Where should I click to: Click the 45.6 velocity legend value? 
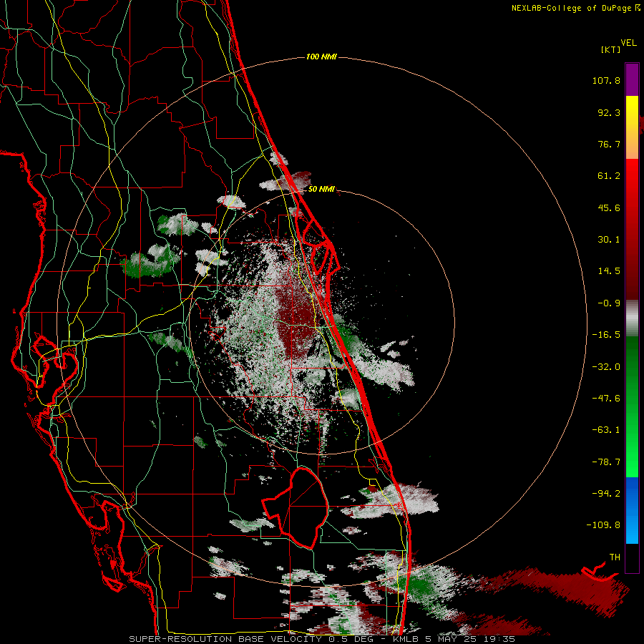coord(609,208)
